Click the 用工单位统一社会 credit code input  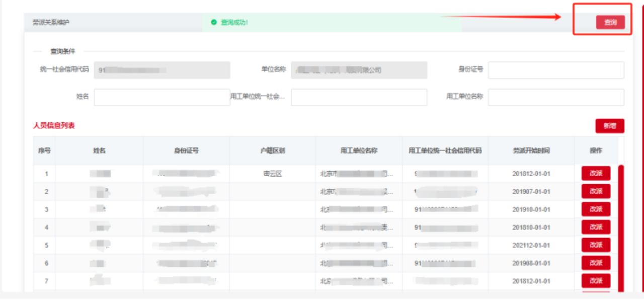[358, 97]
